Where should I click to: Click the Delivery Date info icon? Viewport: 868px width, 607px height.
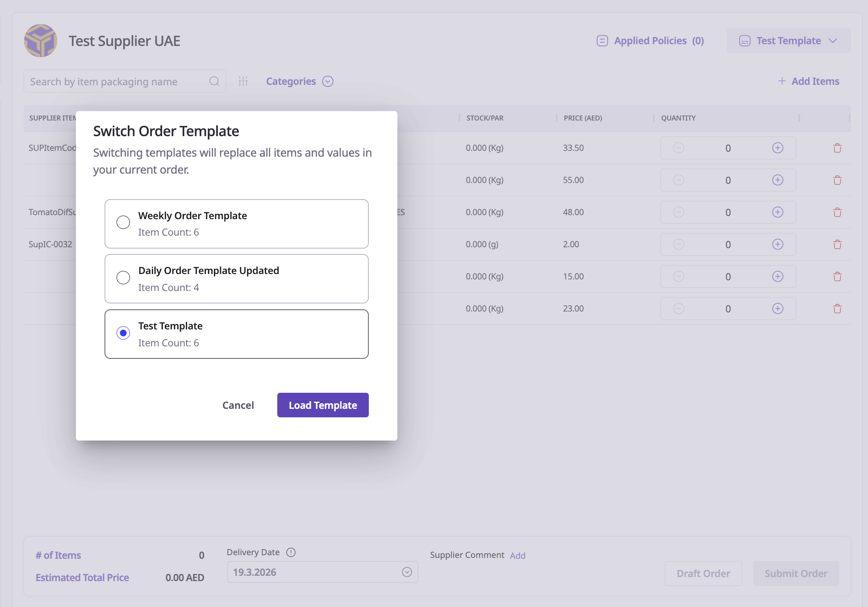291,553
